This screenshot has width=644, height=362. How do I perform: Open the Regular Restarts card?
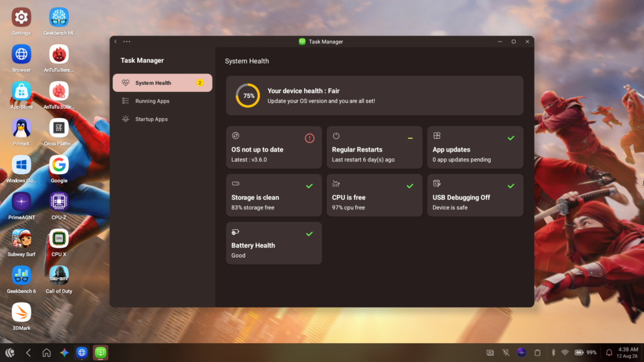374,147
